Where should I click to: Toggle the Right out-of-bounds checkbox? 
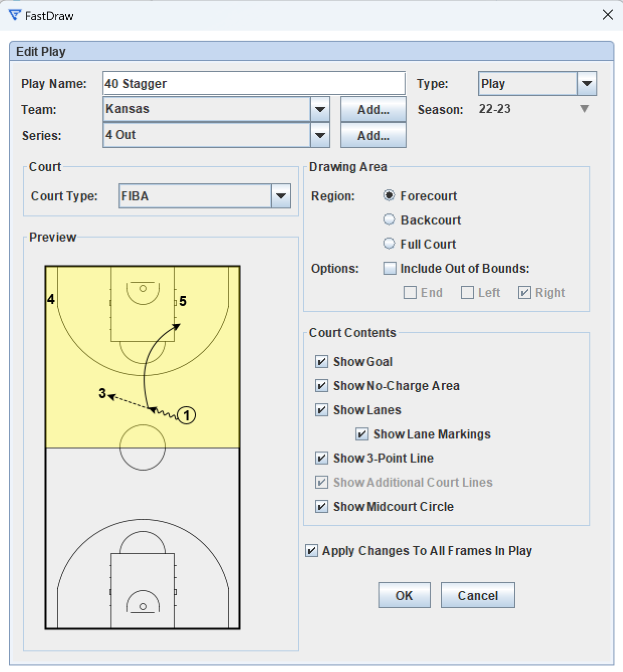click(x=525, y=292)
